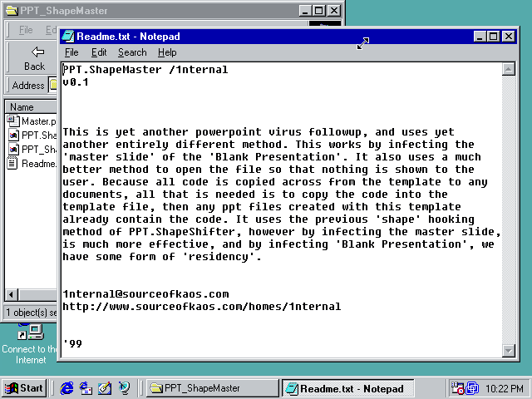This screenshot has height=399, width=532.
Task: Open the Help menu in Notepad
Action: coord(167,52)
